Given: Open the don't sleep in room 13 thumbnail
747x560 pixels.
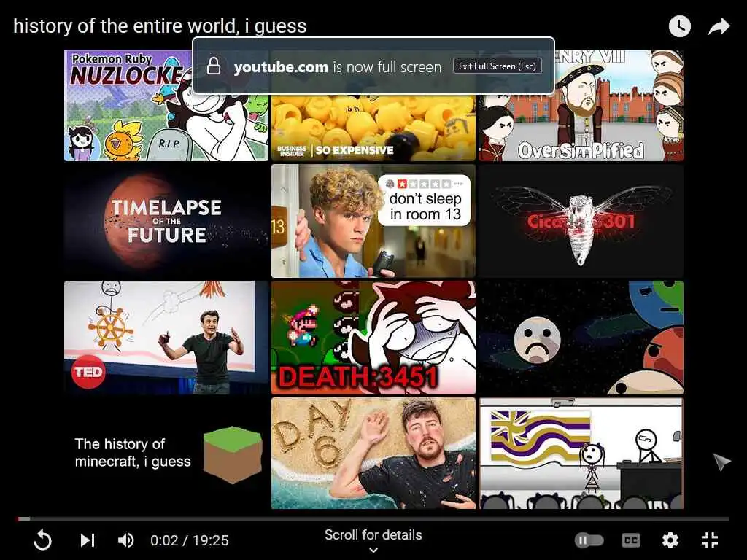Looking at the screenshot, I should (x=373, y=221).
